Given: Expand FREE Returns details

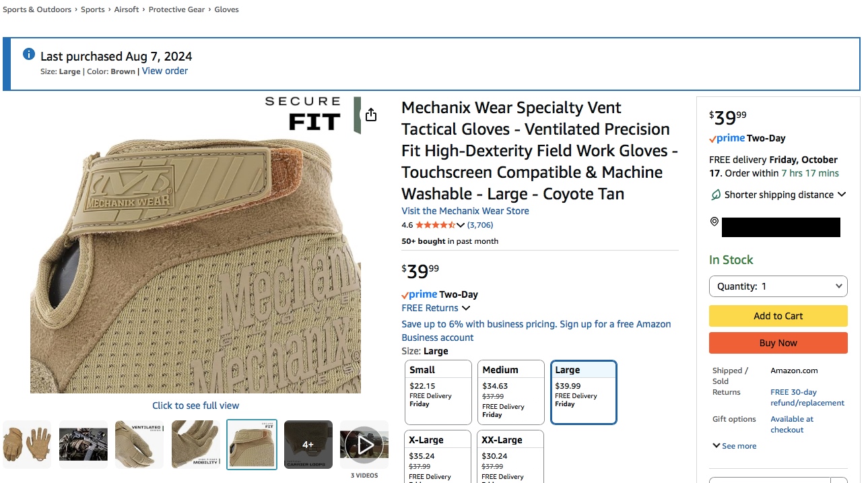Looking at the screenshot, I should (x=436, y=308).
